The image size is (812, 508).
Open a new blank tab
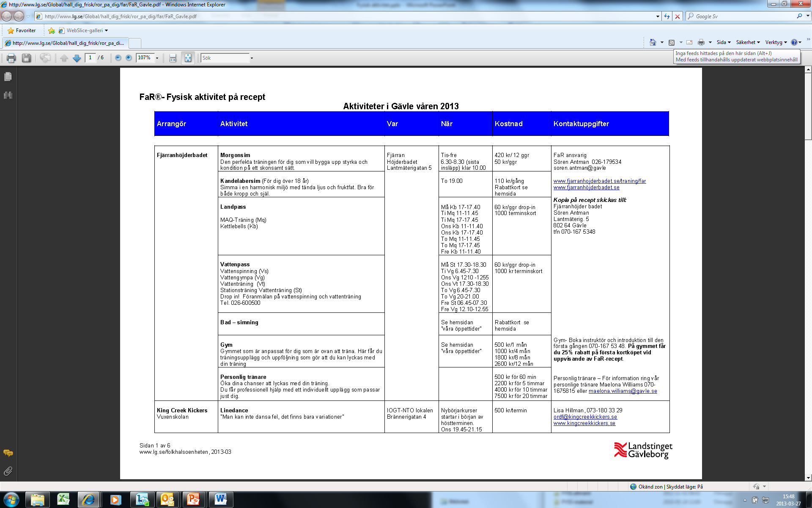pyautogui.click(x=135, y=43)
